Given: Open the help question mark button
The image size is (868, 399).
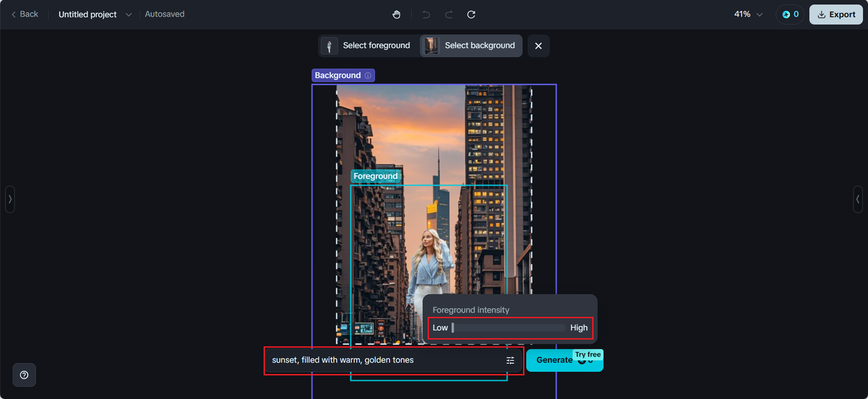Looking at the screenshot, I should point(24,375).
